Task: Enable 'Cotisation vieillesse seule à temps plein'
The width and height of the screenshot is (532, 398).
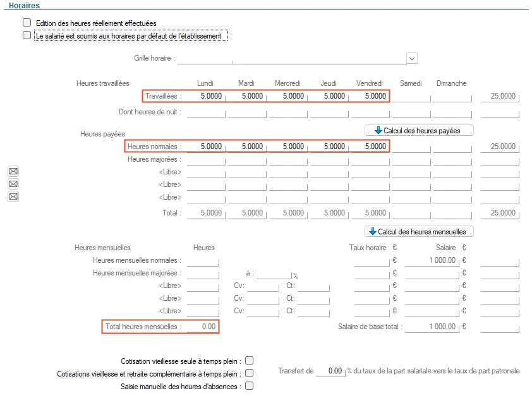Action: (x=249, y=360)
